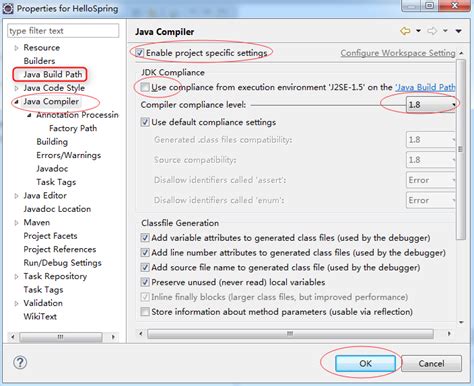Click the Eclipse icon in title bar
Image resolution: width=474 pixels, height=386 pixels.
point(8,9)
